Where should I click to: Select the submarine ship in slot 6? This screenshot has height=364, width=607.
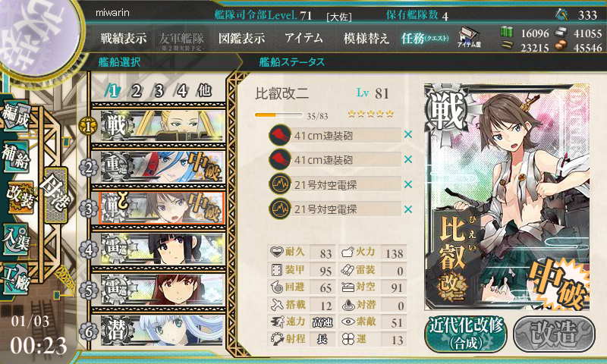pyautogui.click(x=162, y=330)
